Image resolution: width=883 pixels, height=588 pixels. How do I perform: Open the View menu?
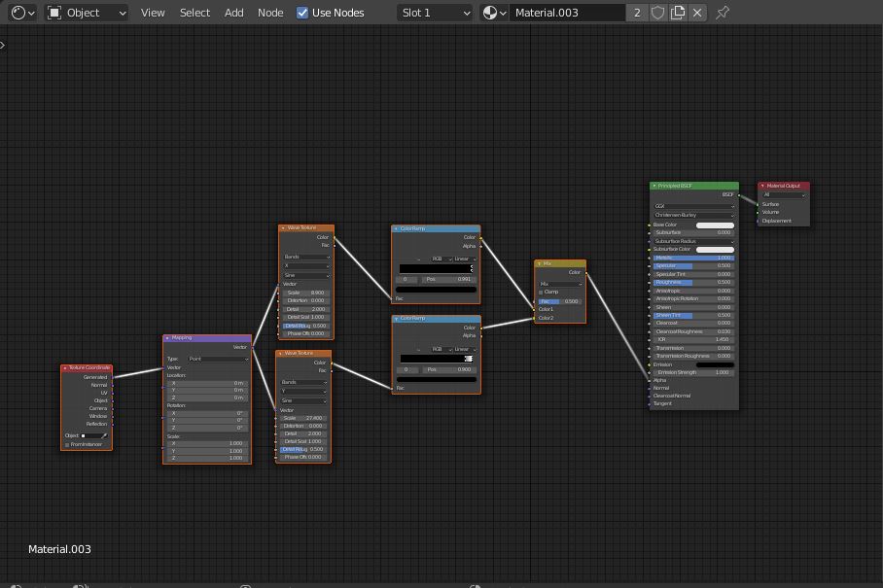(x=153, y=13)
